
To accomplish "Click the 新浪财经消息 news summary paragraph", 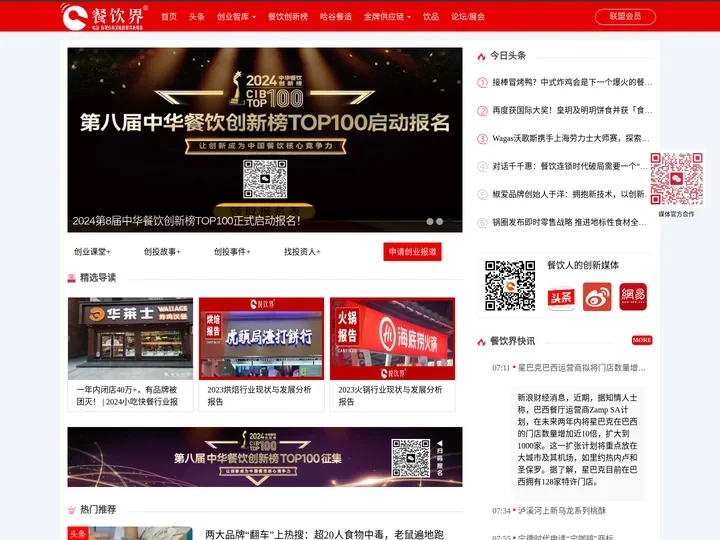I will click(x=577, y=439).
